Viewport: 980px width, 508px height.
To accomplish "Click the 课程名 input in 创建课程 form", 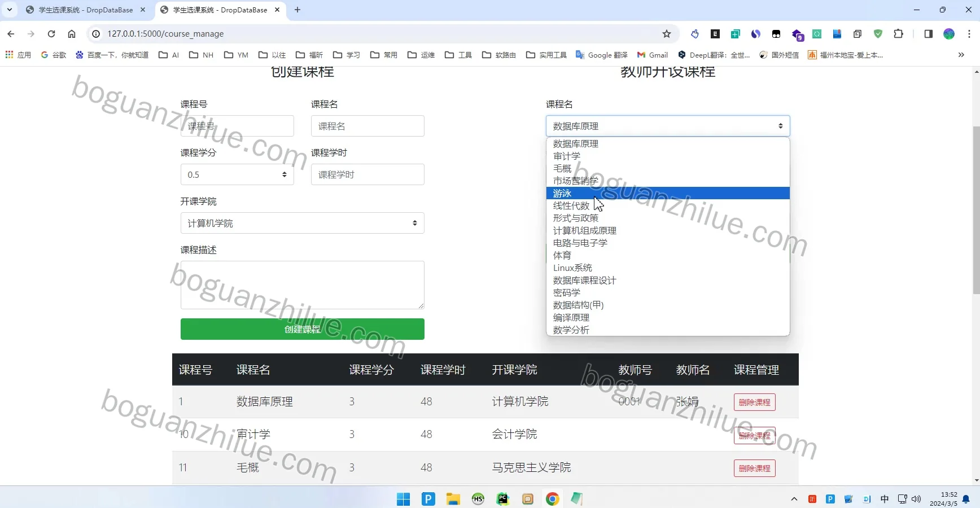I will [368, 126].
